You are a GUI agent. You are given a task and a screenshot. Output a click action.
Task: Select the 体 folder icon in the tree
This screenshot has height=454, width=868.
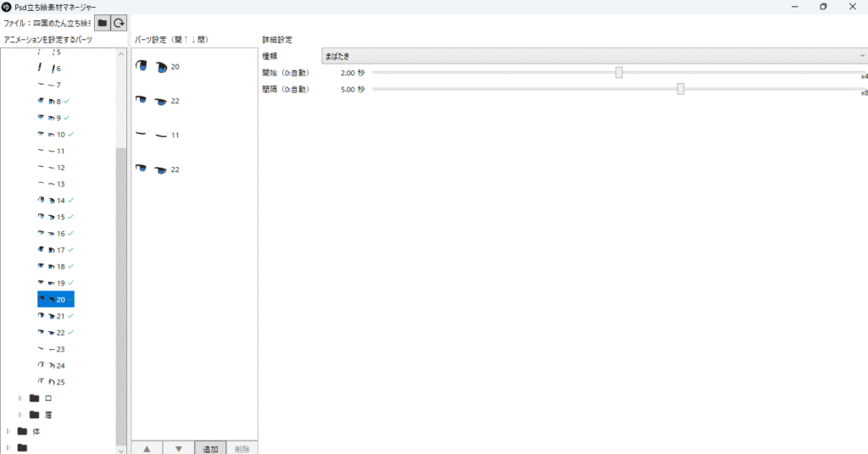pos(23,430)
